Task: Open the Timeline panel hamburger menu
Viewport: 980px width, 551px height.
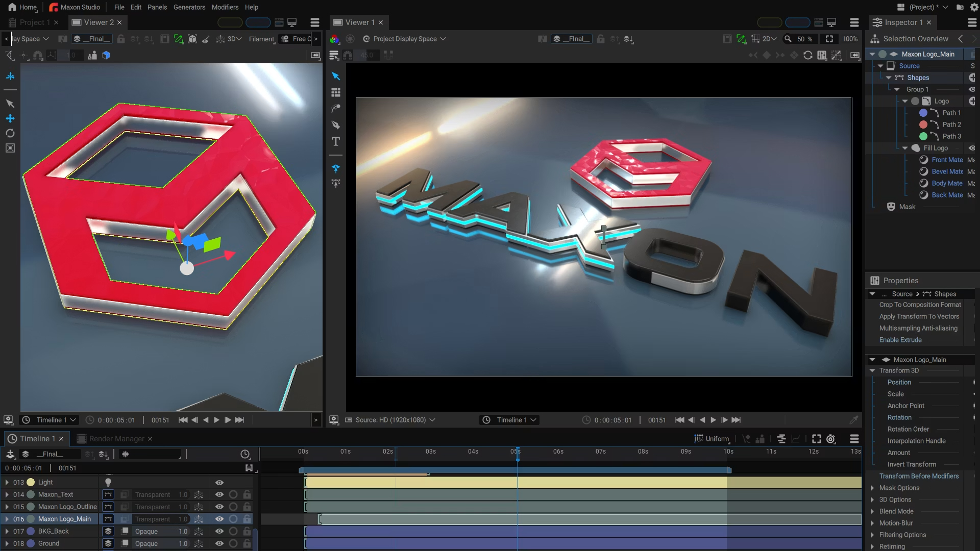Action: coord(854,439)
